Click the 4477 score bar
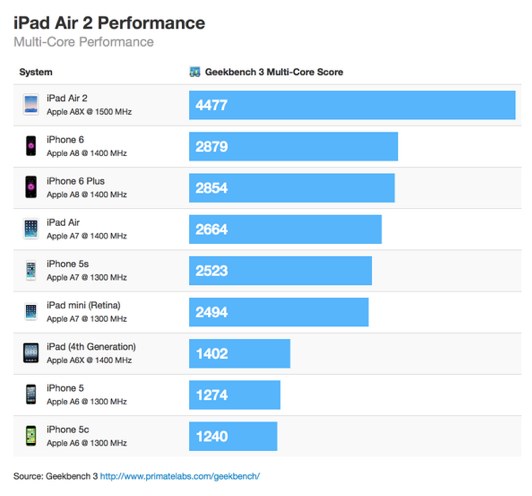The height and width of the screenshot is (496, 532). click(x=352, y=105)
